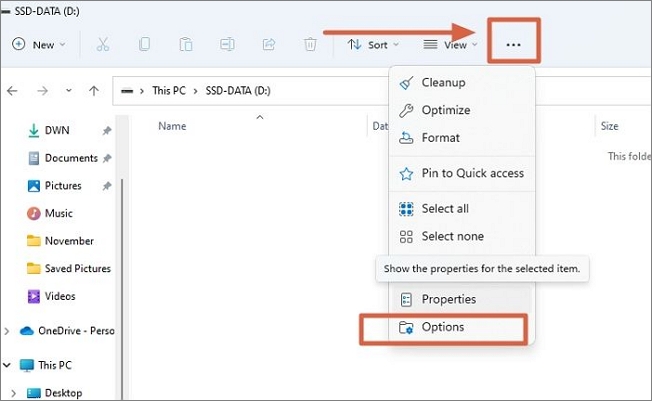Open the Documents folder in sidebar
652x401 pixels.
(71, 158)
